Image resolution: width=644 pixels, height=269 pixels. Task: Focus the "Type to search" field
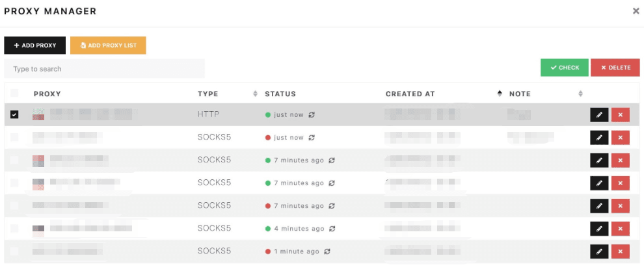pyautogui.click(x=104, y=69)
